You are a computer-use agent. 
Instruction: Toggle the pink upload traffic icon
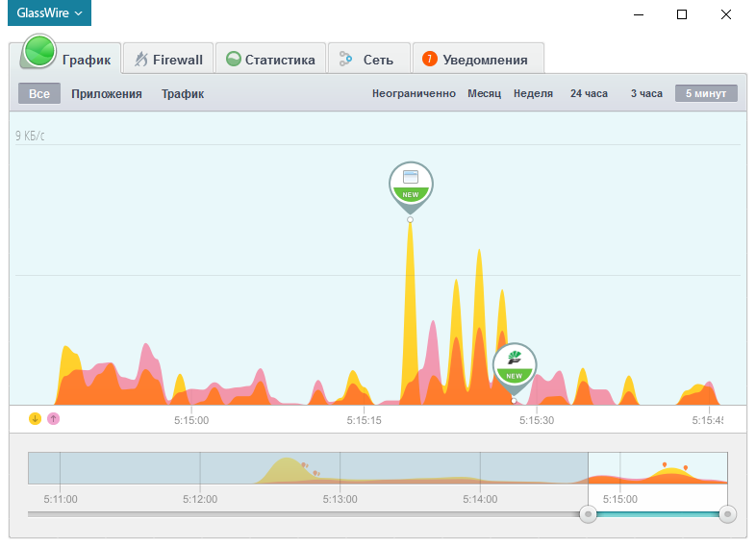tap(54, 419)
